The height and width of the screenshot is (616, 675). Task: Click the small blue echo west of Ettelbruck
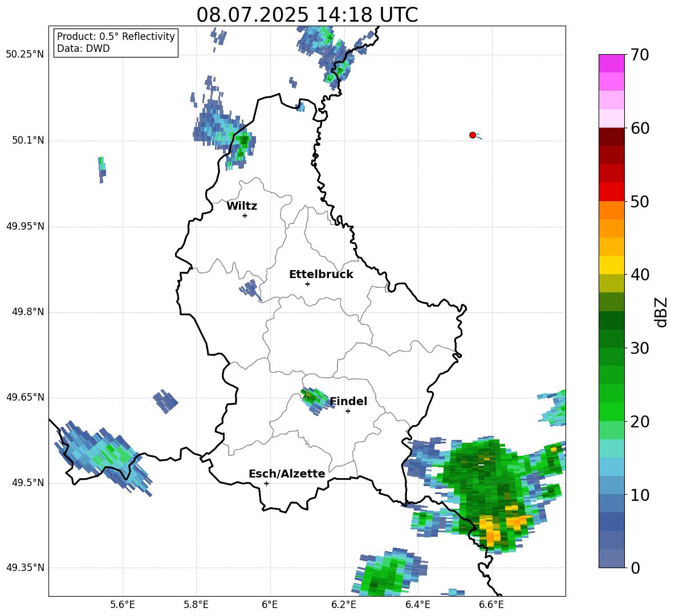[x=250, y=289]
